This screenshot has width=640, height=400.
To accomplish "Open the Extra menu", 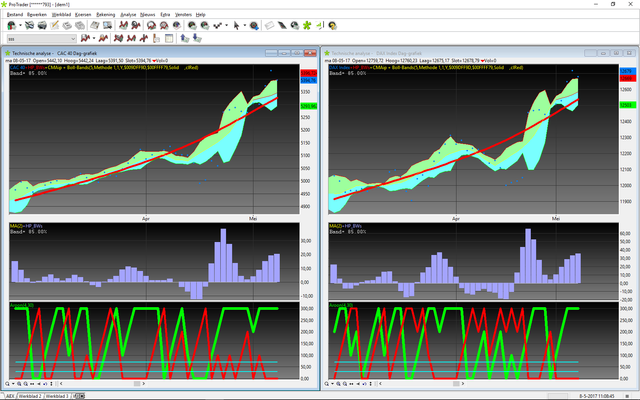I will [165, 14].
